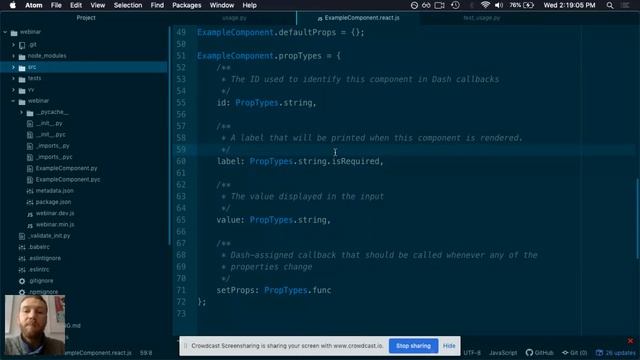Expand the tests folder chevron
Viewport: 640px width, 360px height.
[13, 78]
